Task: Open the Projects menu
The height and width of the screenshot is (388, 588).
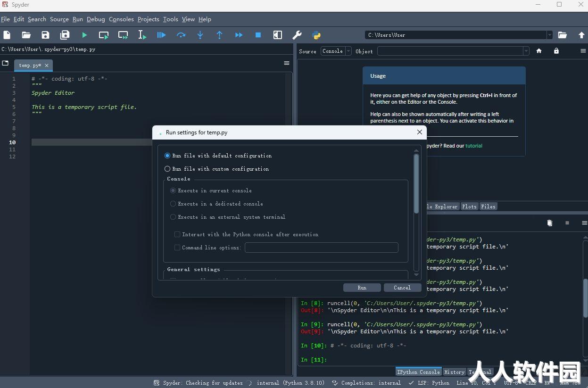Action: (x=149, y=19)
